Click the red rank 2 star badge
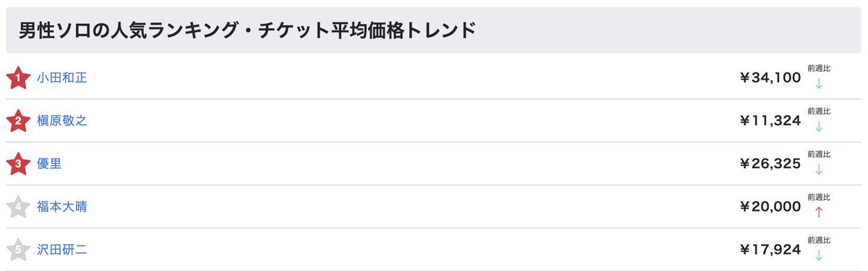Screen dimensions: 868x271 17,121
